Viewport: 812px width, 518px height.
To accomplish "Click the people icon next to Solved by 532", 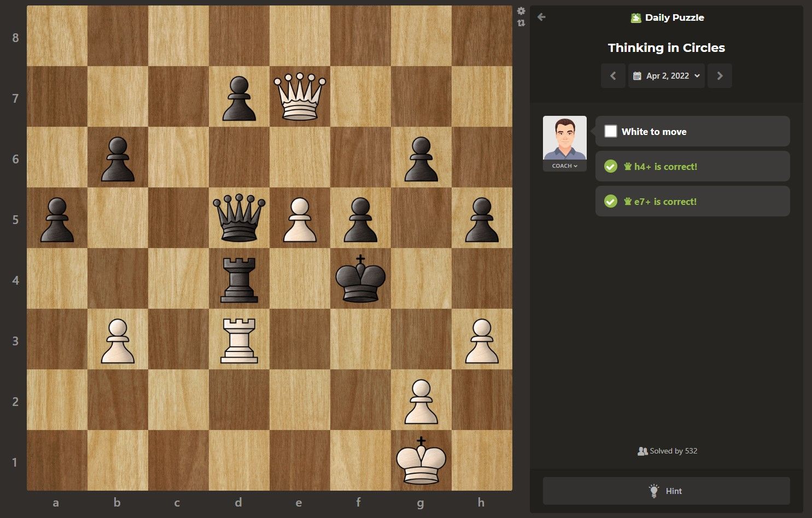I will 644,451.
